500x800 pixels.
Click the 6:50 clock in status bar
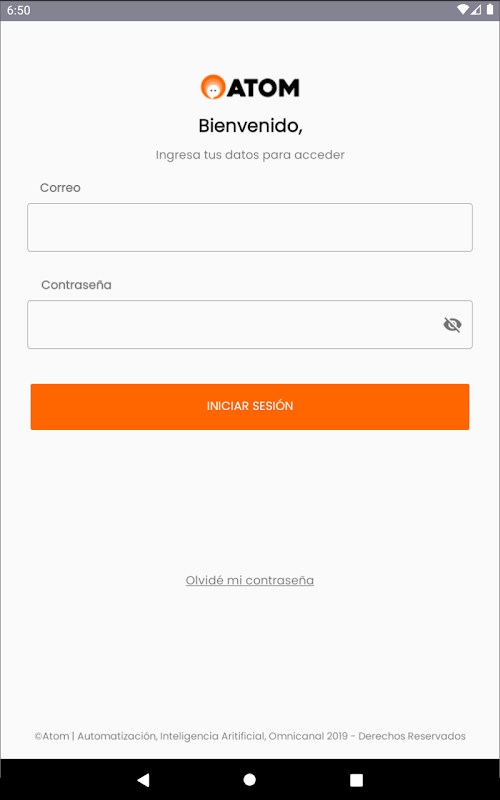[x=18, y=10]
